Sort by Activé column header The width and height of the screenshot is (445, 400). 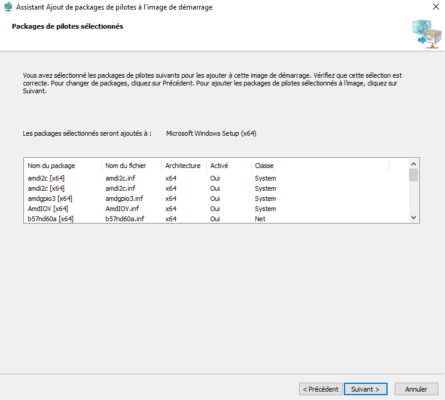point(229,166)
